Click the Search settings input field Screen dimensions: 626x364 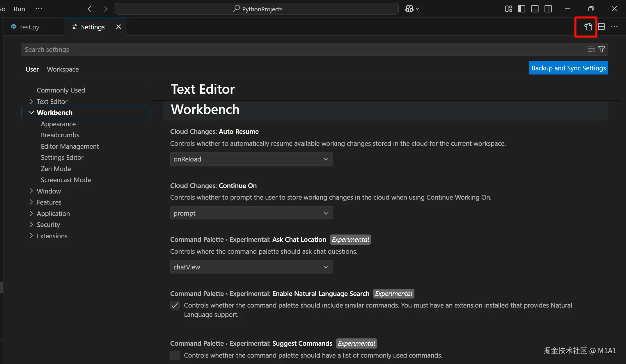(x=291, y=49)
